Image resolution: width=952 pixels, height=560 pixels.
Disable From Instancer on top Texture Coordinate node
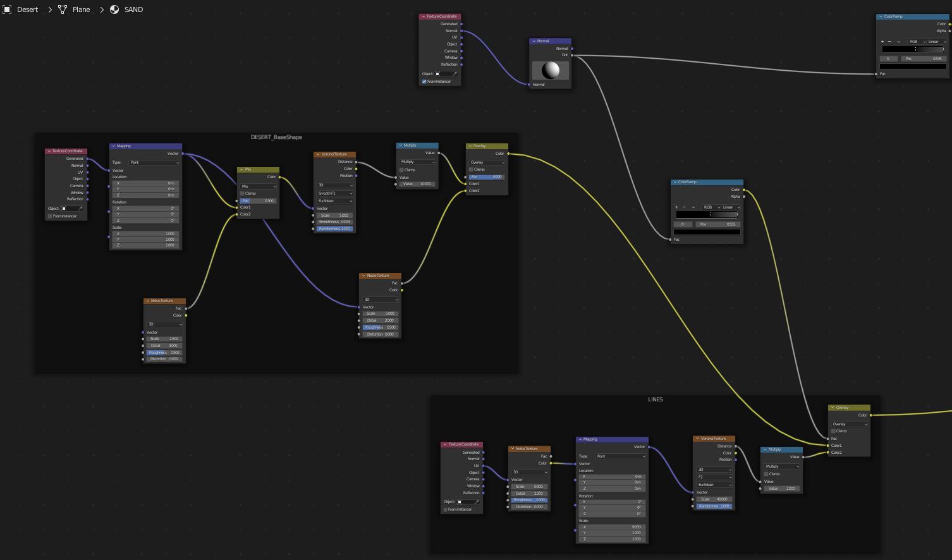coord(424,82)
